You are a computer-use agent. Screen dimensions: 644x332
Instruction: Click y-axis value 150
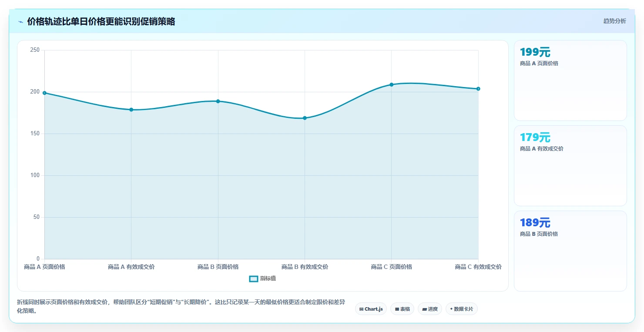tap(35, 134)
